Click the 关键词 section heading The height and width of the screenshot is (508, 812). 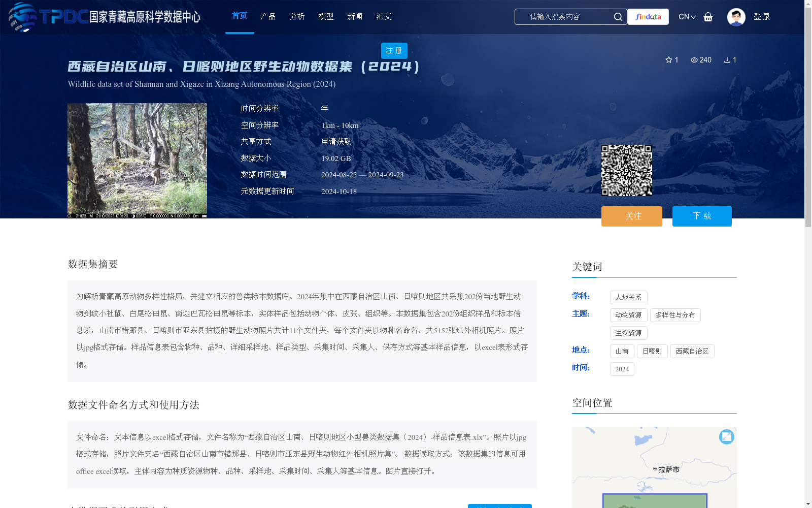pyautogui.click(x=587, y=267)
